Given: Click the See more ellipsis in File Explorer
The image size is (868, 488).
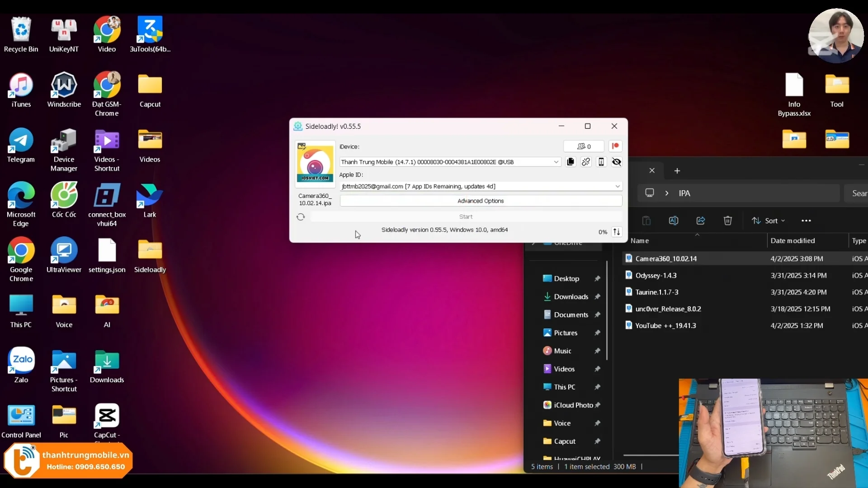Looking at the screenshot, I should [806, 221].
